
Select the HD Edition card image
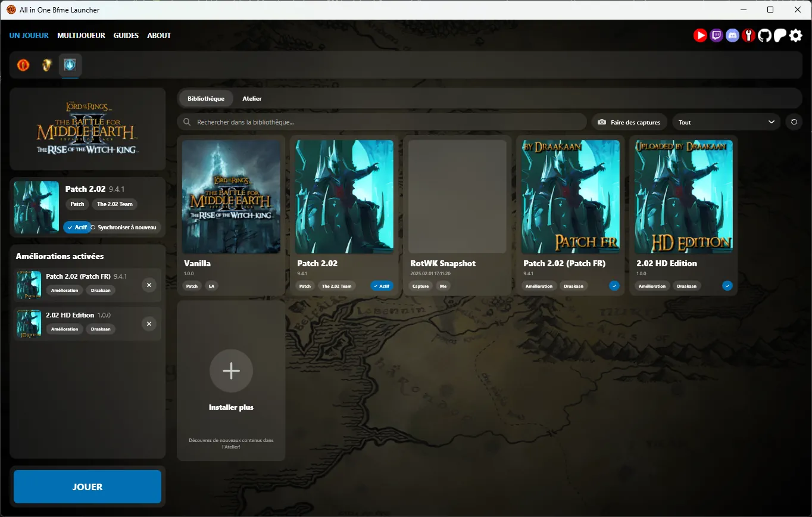click(x=683, y=197)
